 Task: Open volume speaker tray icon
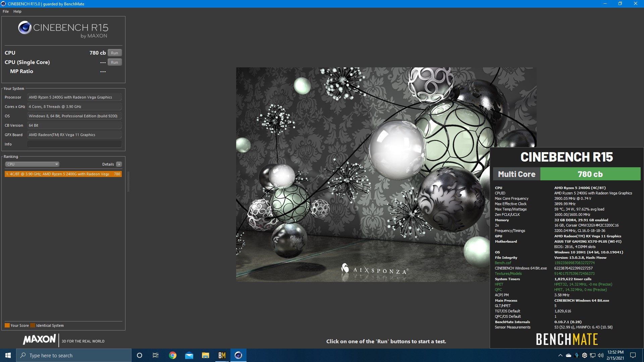(601, 355)
